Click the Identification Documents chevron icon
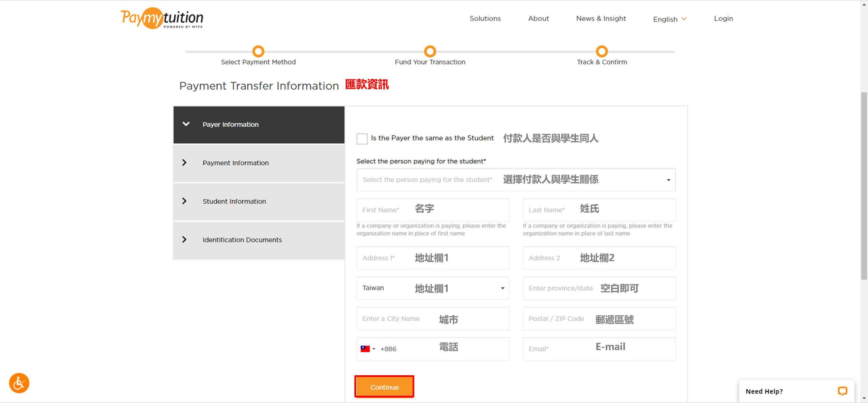The width and height of the screenshot is (868, 403). click(x=184, y=240)
